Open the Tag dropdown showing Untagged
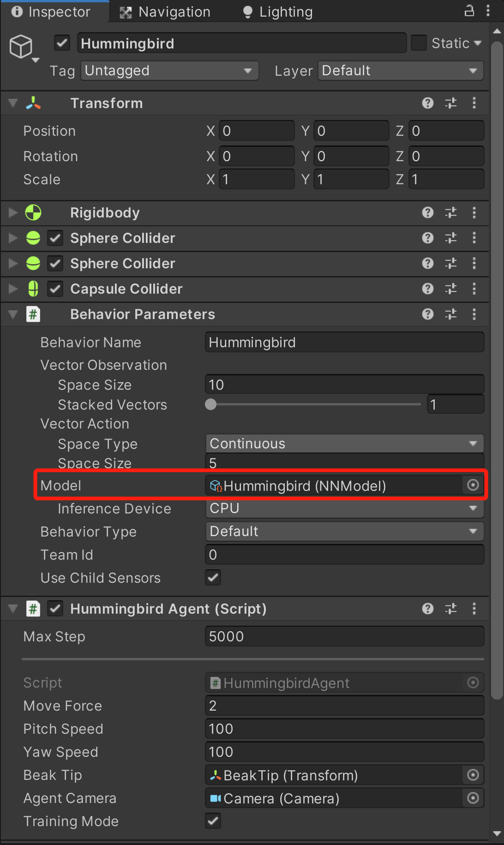Image resolution: width=504 pixels, height=845 pixels. pyautogui.click(x=169, y=70)
